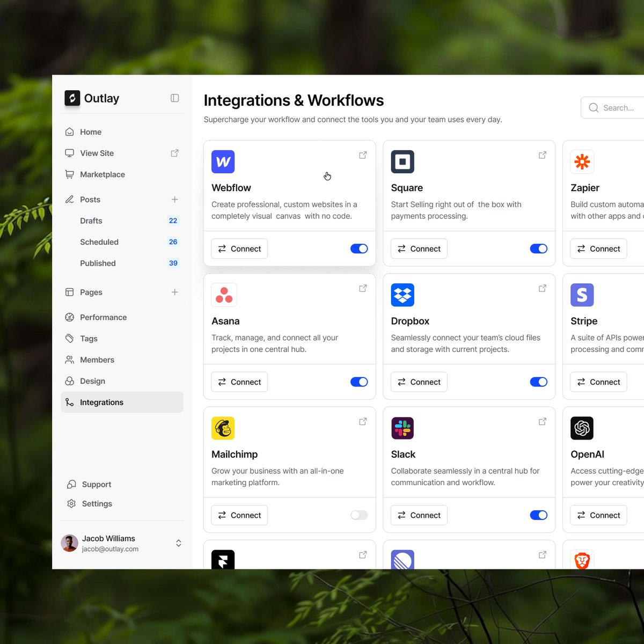644x644 pixels.
Task: Click Jacob Williams profile avatar
Action: (69, 543)
